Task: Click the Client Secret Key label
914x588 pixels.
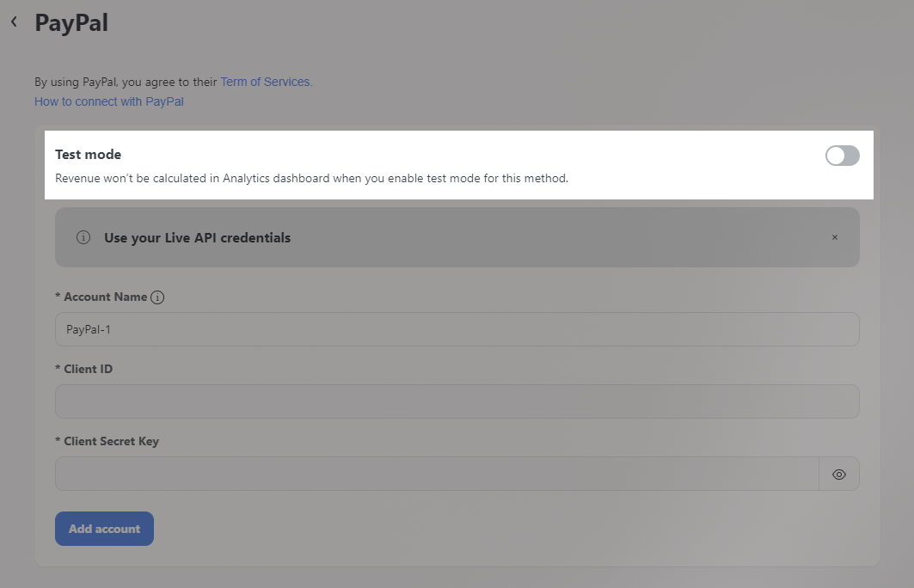Action: [x=107, y=441]
